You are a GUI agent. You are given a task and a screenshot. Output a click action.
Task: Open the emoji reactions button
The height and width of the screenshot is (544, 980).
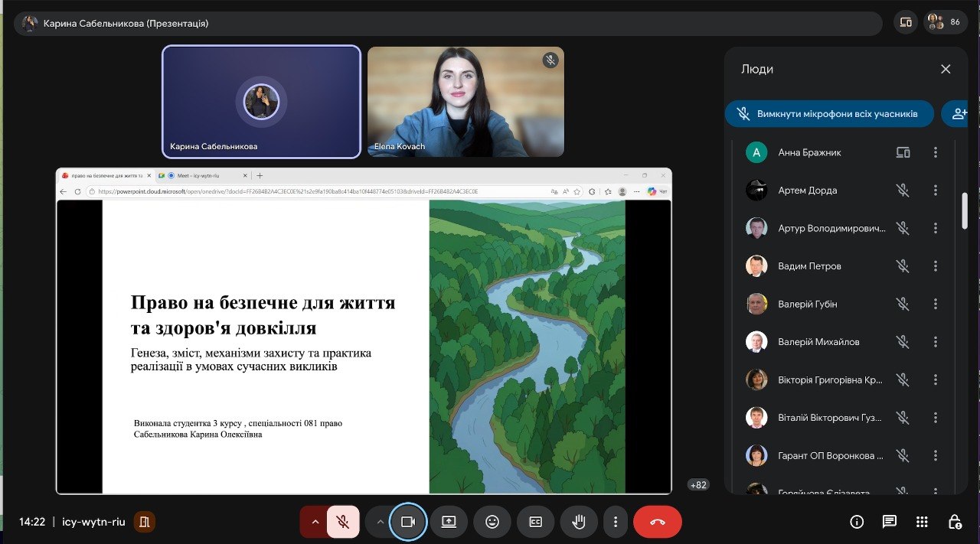pyautogui.click(x=492, y=522)
